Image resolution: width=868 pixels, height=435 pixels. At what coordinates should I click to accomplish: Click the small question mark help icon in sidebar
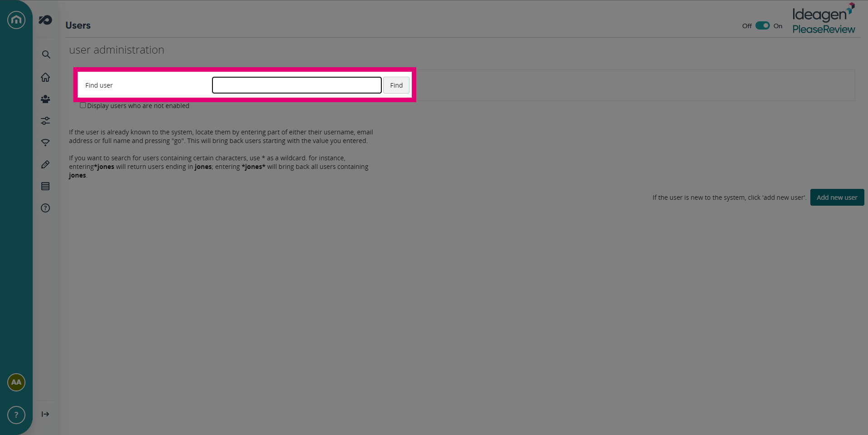45,208
